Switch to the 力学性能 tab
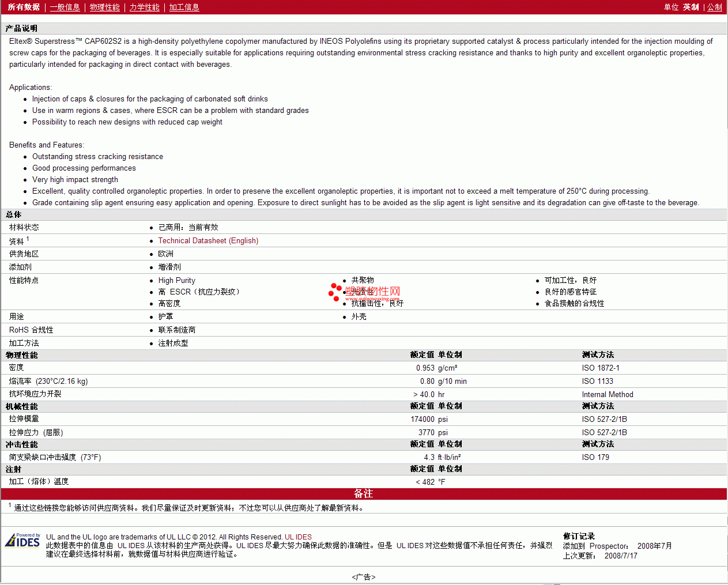The width and height of the screenshot is (728, 585). point(144,7)
